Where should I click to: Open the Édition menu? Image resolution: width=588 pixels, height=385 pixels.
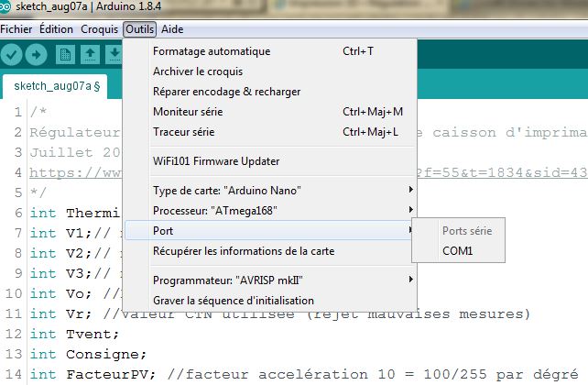(56, 29)
